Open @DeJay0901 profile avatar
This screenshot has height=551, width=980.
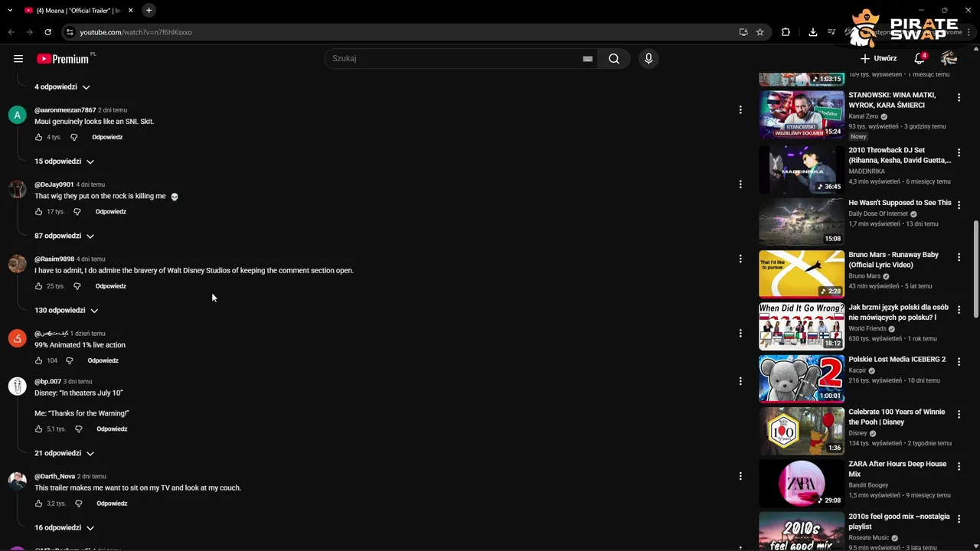point(17,189)
